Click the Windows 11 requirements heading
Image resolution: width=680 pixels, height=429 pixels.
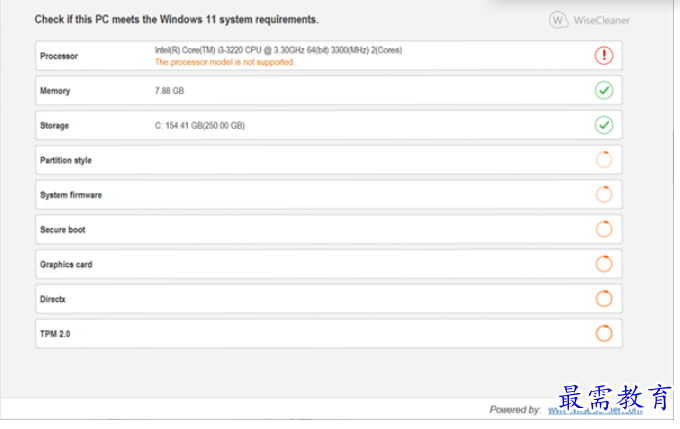pyautogui.click(x=177, y=20)
